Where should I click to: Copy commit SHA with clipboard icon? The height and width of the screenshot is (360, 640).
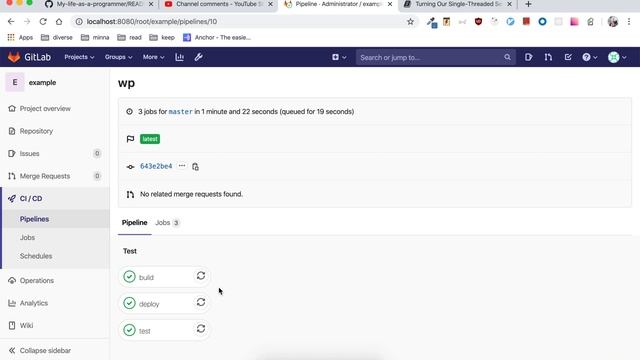tap(196, 167)
